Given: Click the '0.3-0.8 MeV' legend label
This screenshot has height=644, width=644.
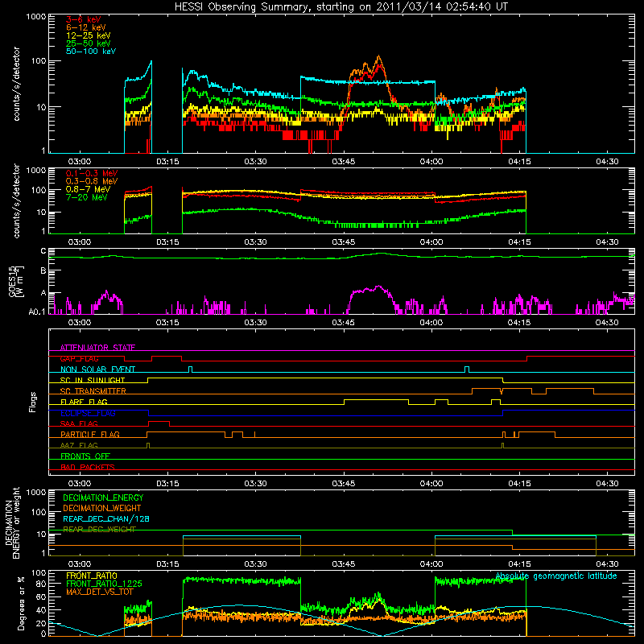Looking at the screenshot, I should pyautogui.click(x=92, y=181).
